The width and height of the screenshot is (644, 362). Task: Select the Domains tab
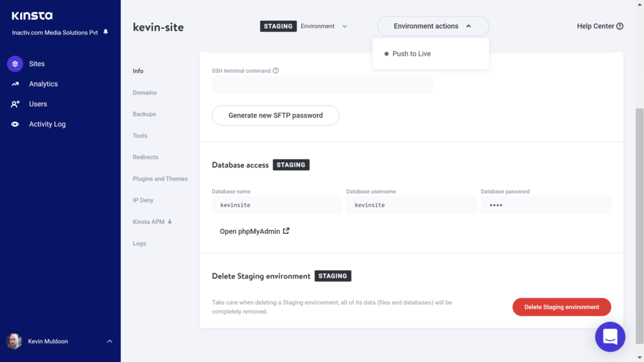[x=145, y=93]
